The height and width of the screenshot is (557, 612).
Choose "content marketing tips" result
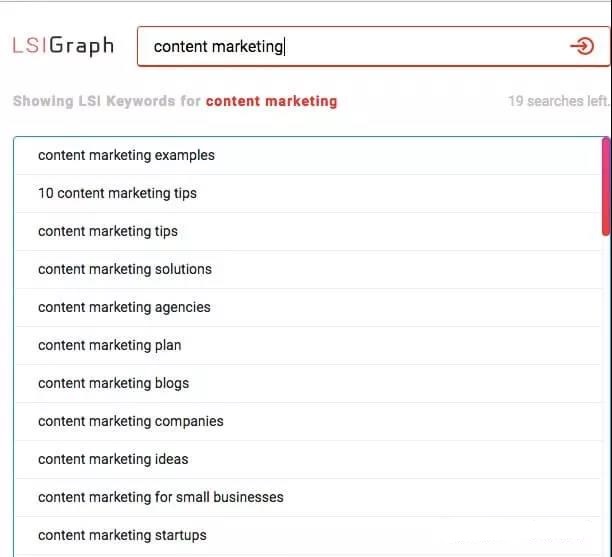[108, 231]
